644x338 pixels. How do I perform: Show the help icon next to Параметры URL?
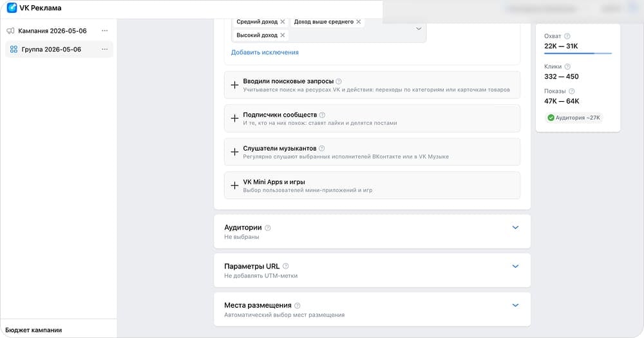tap(286, 266)
